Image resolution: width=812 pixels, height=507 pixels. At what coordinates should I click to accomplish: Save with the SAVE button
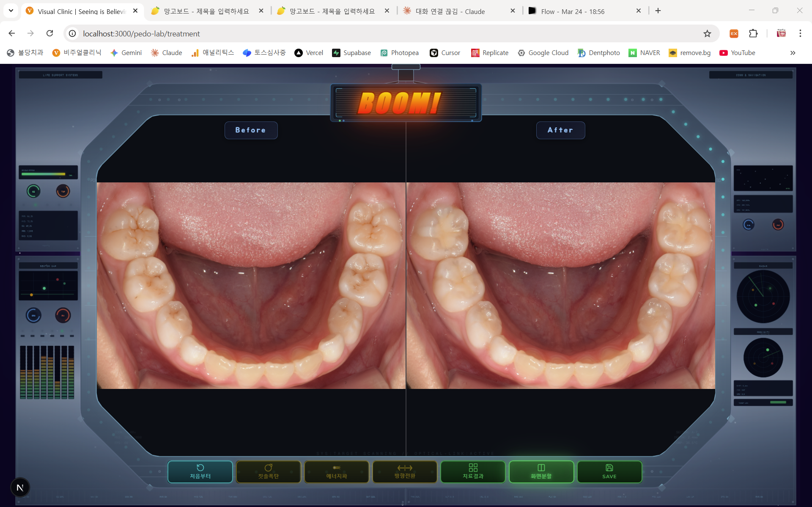[x=609, y=471]
